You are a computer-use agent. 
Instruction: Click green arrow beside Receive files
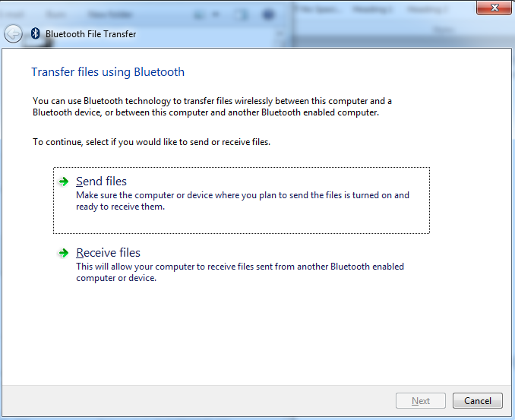(x=63, y=253)
